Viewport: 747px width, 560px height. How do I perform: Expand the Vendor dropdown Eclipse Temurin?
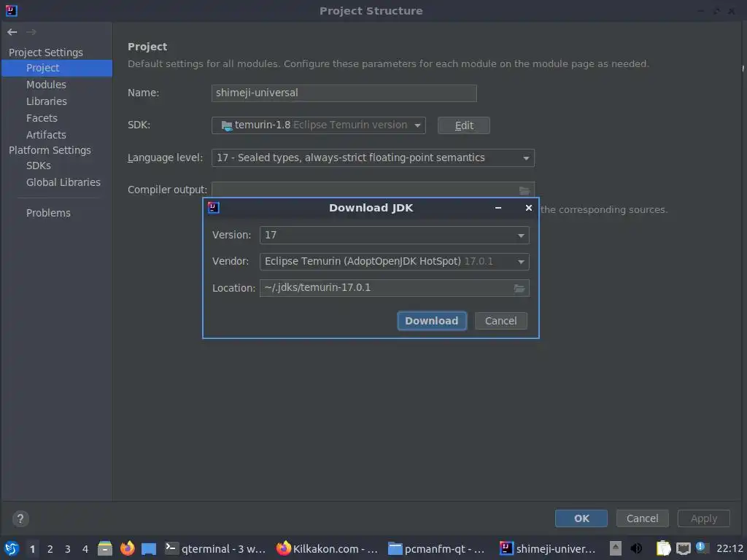[x=394, y=262]
